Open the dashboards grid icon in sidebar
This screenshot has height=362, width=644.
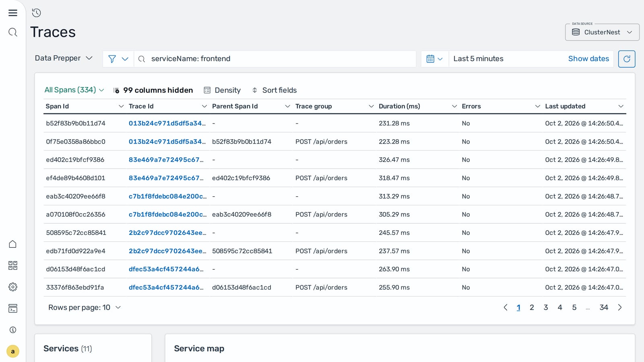pos(13,265)
